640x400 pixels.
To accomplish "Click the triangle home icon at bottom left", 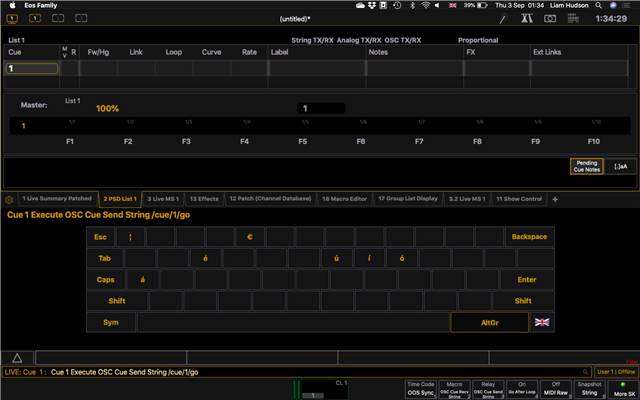I will click(17, 358).
